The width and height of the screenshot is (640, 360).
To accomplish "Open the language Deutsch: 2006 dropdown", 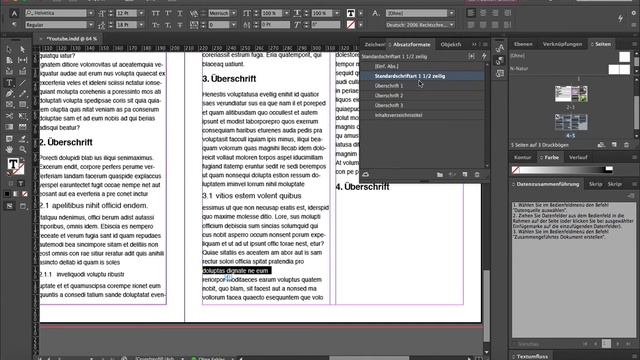I will [x=452, y=25].
